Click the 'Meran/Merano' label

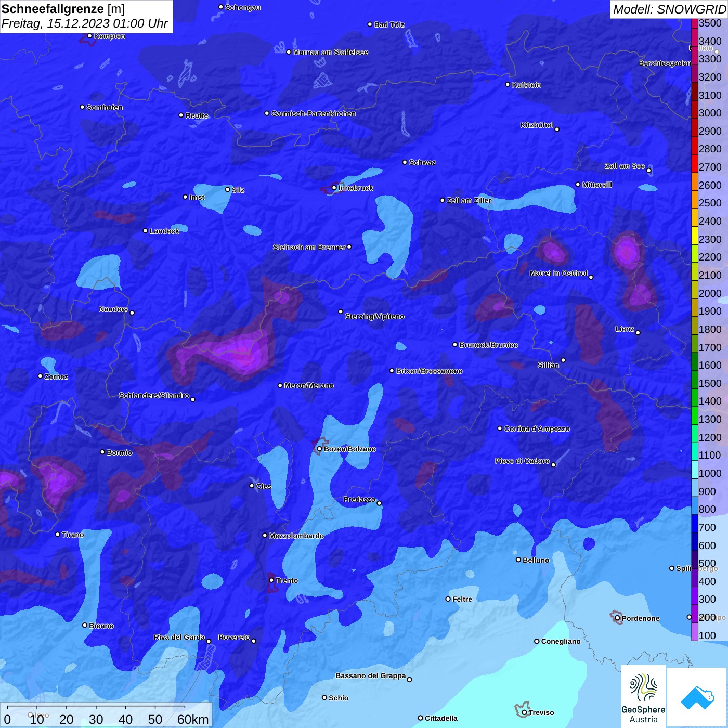[309, 385]
